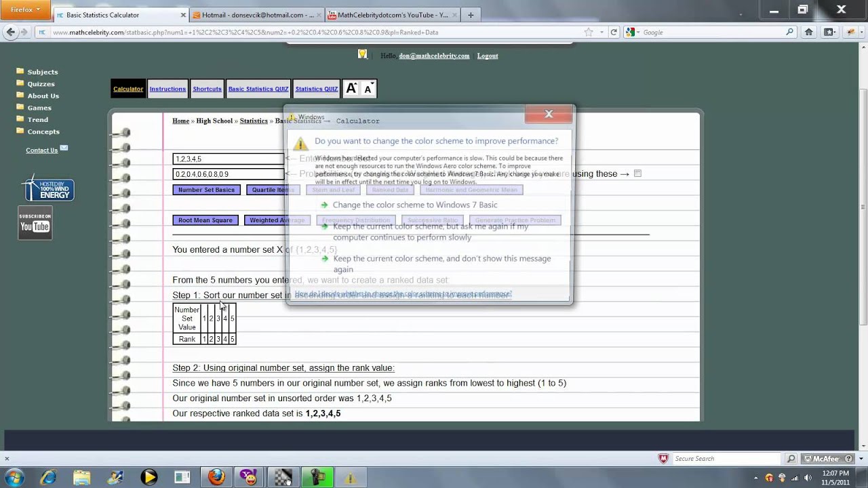Open the Contact Us link
This screenshot has width=868, height=488.
(x=42, y=150)
